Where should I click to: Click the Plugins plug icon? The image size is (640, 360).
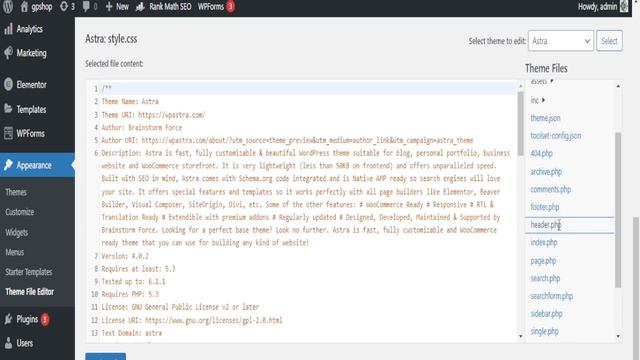[x=8, y=319]
